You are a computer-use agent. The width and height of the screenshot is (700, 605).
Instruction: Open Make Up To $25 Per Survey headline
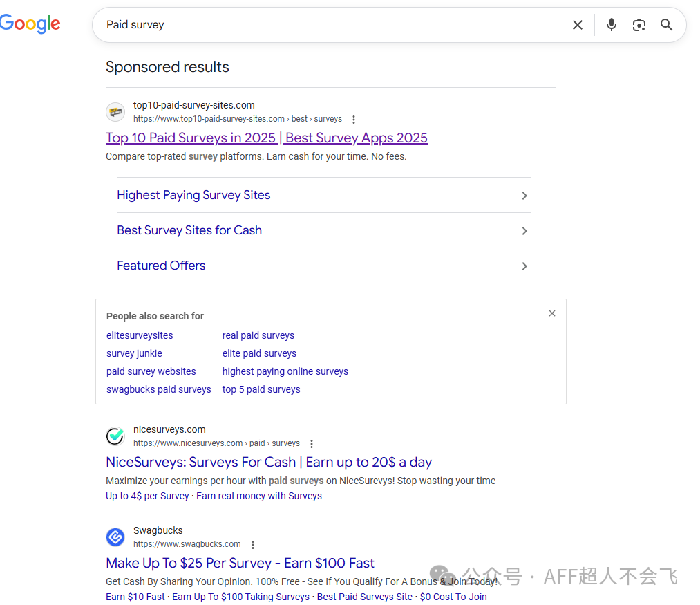[240, 563]
